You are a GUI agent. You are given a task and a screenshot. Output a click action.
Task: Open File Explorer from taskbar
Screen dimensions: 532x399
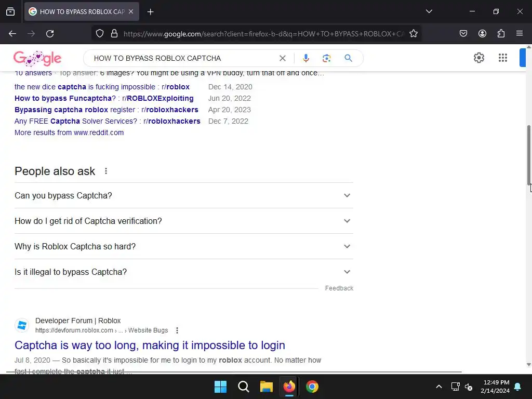(x=267, y=387)
